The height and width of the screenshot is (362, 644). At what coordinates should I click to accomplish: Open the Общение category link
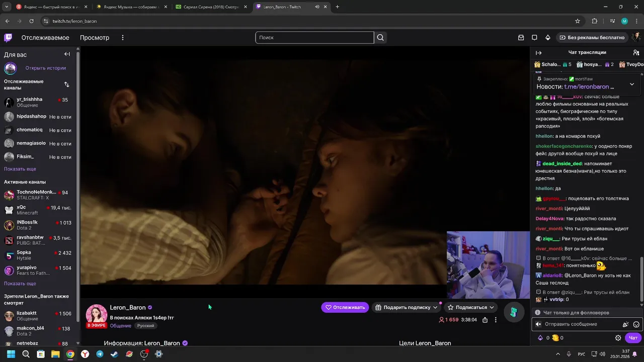(x=121, y=326)
